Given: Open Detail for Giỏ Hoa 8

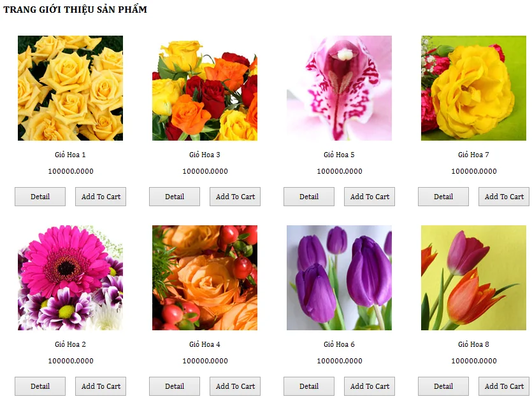Looking at the screenshot, I should click(443, 386).
